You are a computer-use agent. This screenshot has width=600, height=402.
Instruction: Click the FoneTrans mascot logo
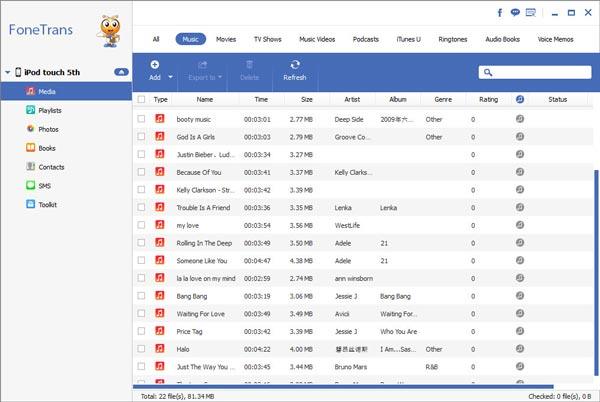point(110,31)
